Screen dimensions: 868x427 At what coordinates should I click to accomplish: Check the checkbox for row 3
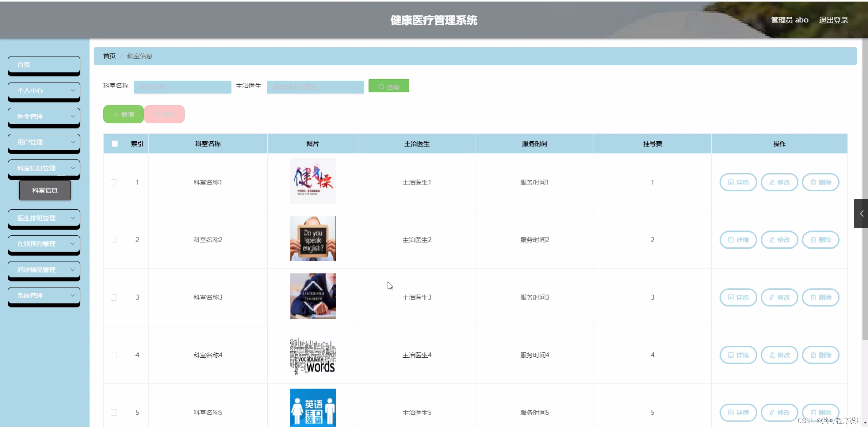coord(114,297)
